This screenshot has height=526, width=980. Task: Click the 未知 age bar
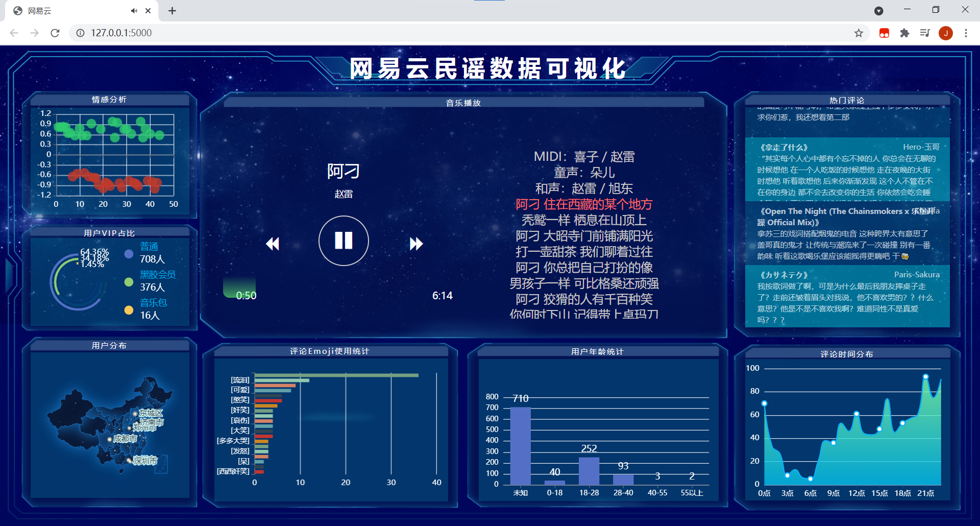click(521, 446)
